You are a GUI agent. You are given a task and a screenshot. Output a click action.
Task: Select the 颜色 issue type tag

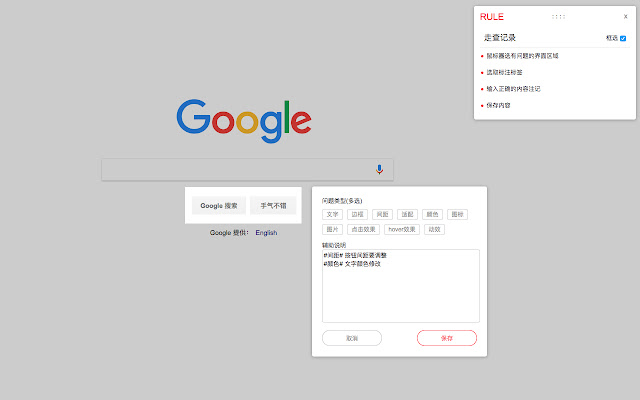(x=432, y=214)
